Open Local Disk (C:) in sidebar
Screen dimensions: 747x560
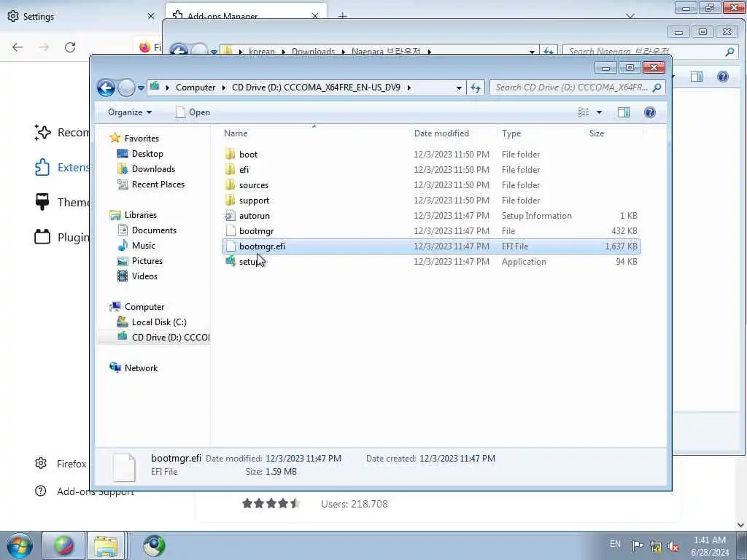[x=159, y=322]
